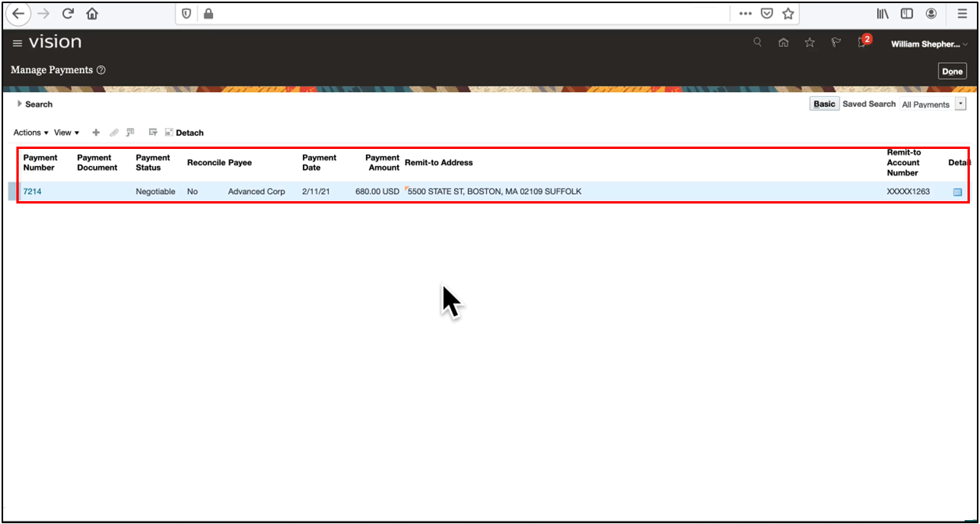
Task: Open the William Shepherd user menu
Action: coord(927,44)
